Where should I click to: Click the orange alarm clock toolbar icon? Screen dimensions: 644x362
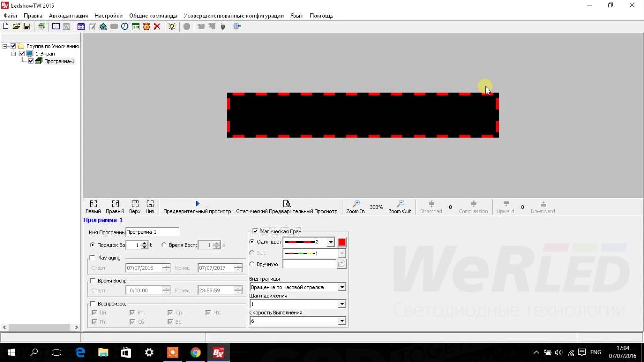point(146,26)
